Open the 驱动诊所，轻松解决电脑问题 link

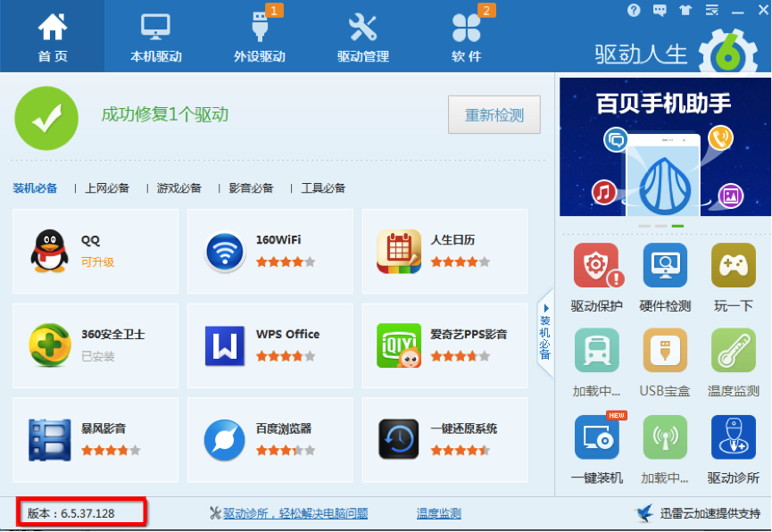click(x=295, y=513)
